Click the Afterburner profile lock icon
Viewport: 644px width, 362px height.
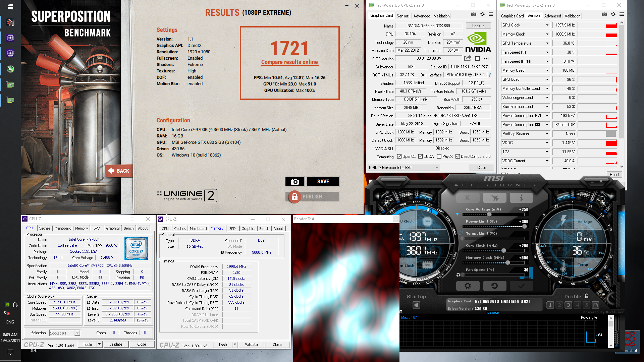coord(586,296)
